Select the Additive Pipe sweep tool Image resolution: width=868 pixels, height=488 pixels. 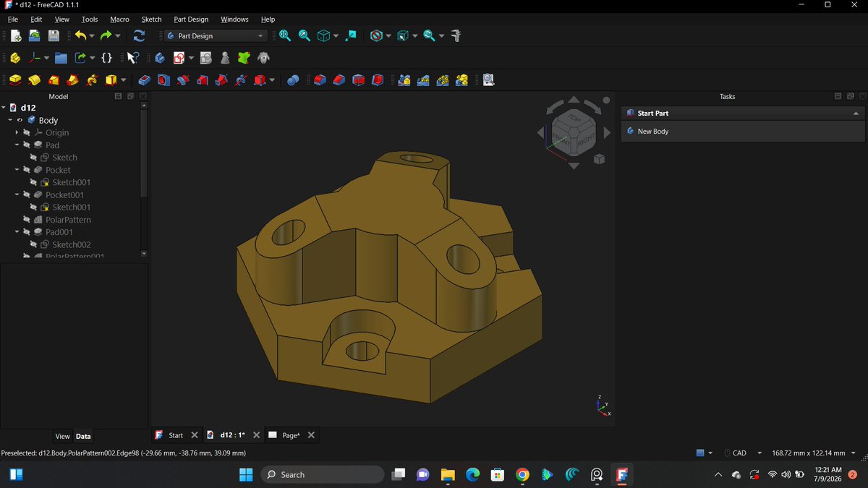[x=73, y=80]
